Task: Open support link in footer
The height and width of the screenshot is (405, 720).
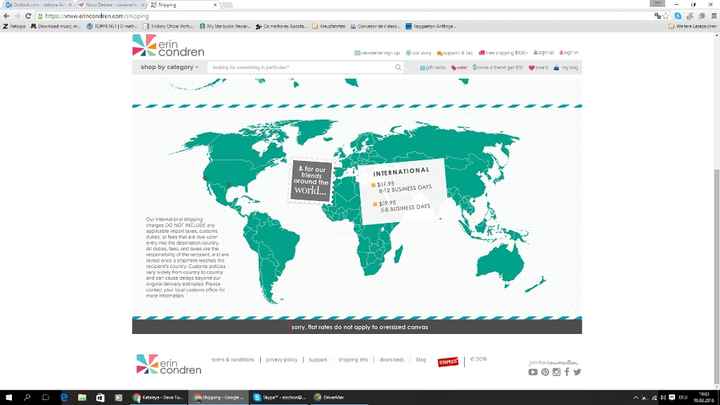Action: tap(318, 360)
